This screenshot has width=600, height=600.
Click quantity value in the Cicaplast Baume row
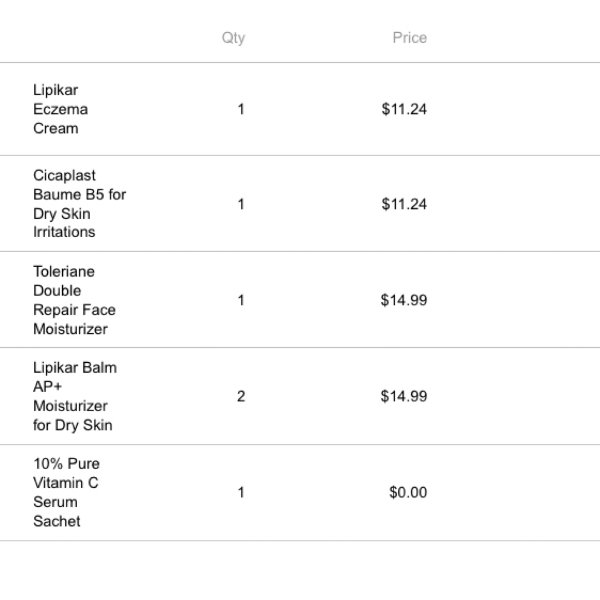[241, 204]
